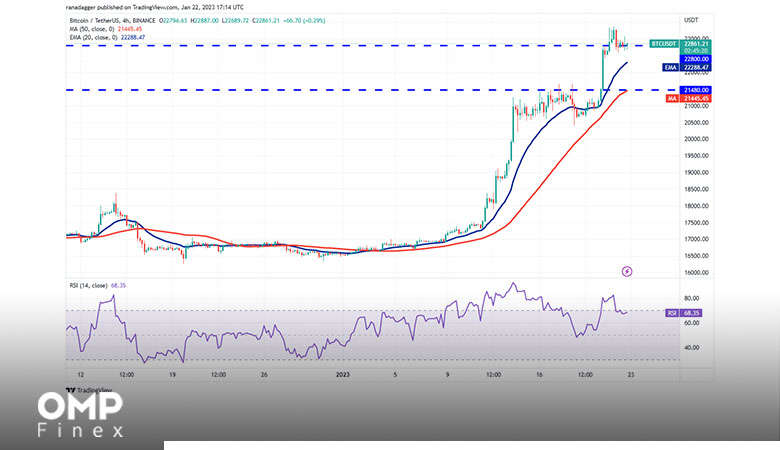The image size is (780, 450).
Task: Click the 26 date on time axis
Action: (264, 374)
